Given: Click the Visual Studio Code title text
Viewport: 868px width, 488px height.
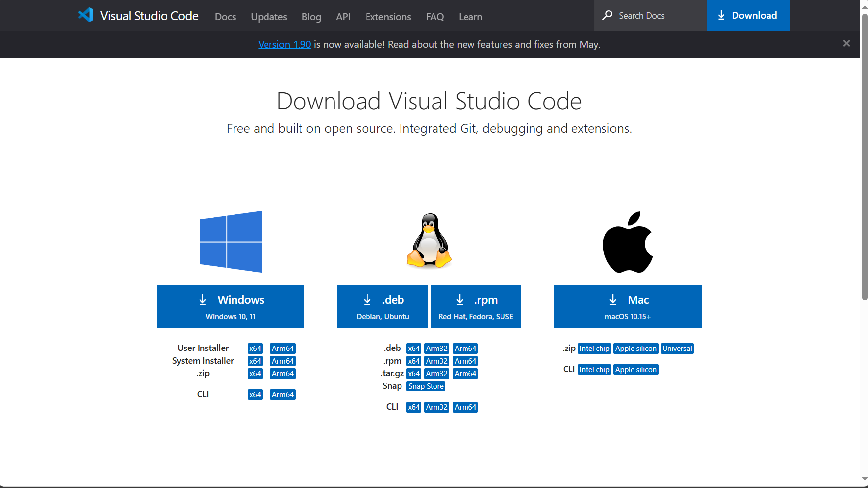Looking at the screenshot, I should coord(149,16).
